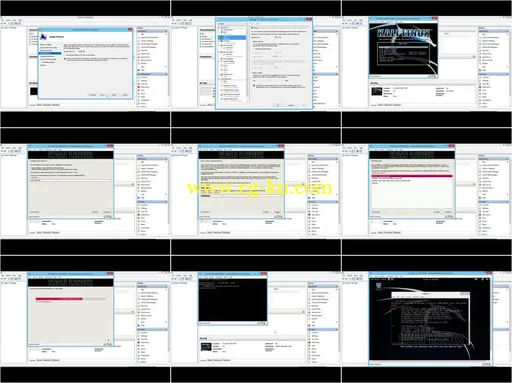Click the VM thumbnail beneath the black console

click(x=206, y=347)
